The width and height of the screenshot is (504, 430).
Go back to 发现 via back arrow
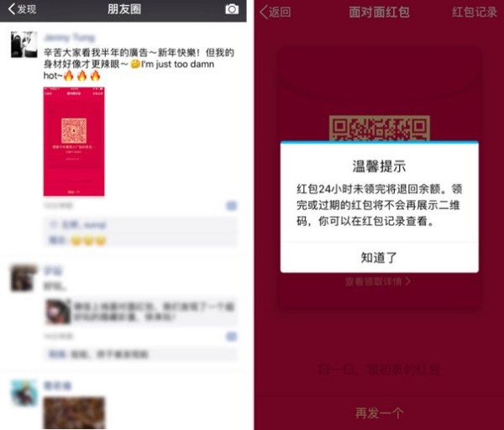coord(22,9)
